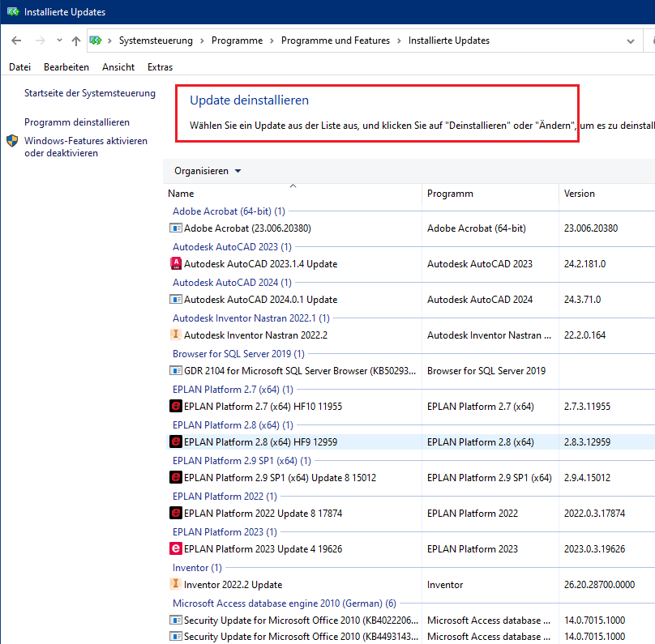Click the control panel icon in address bar
The height and width of the screenshot is (644, 655).
(x=96, y=41)
